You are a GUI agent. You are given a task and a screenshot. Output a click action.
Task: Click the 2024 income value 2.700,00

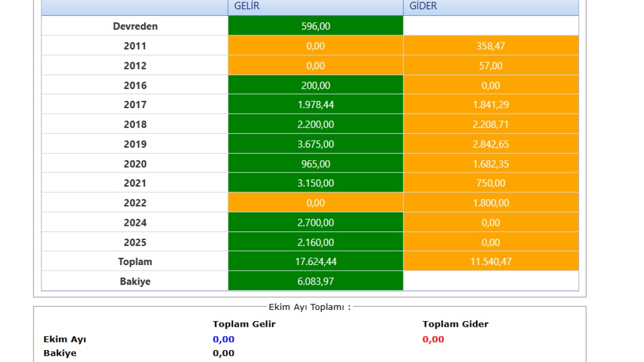tap(315, 222)
